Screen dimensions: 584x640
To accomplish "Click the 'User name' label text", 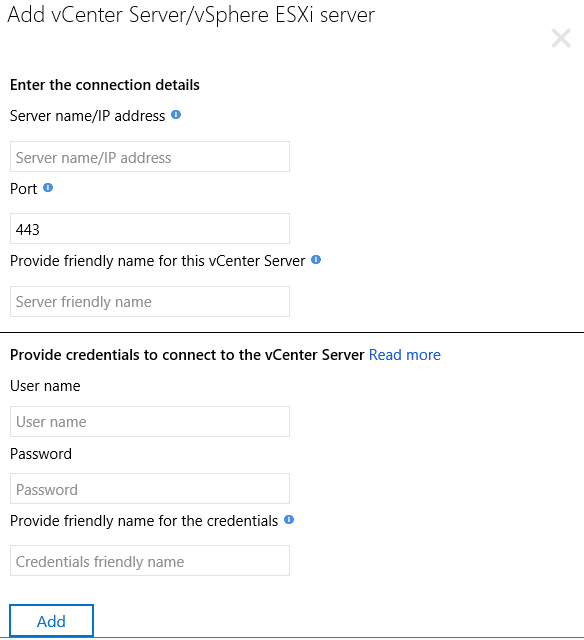I will (x=45, y=386).
